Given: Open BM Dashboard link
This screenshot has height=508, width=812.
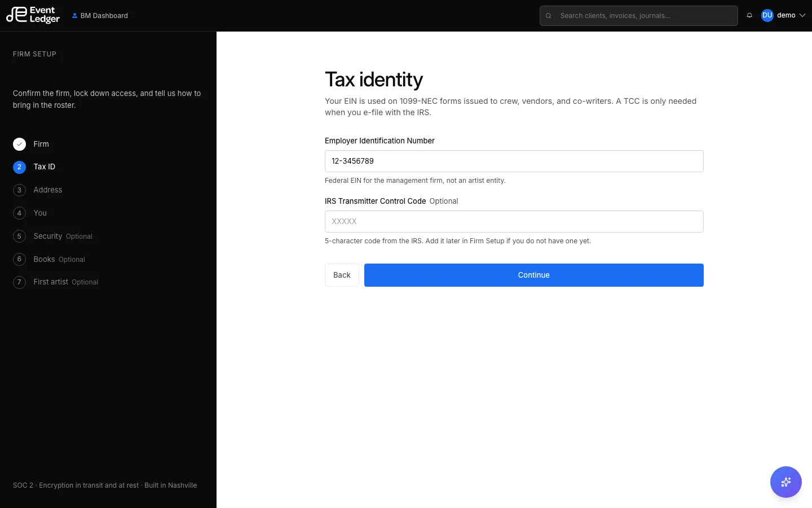Looking at the screenshot, I should 100,16.
